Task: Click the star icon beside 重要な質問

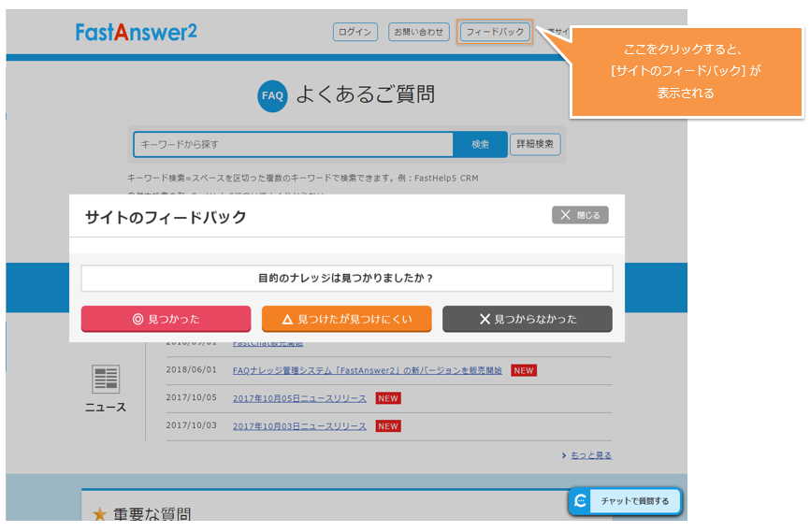Action: coord(99,515)
